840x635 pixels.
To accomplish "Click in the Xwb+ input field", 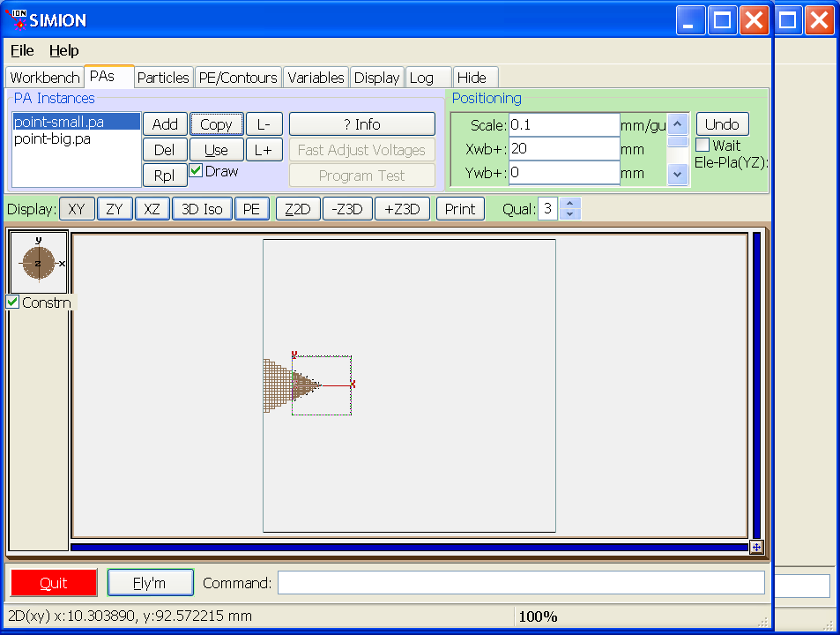I will point(564,148).
